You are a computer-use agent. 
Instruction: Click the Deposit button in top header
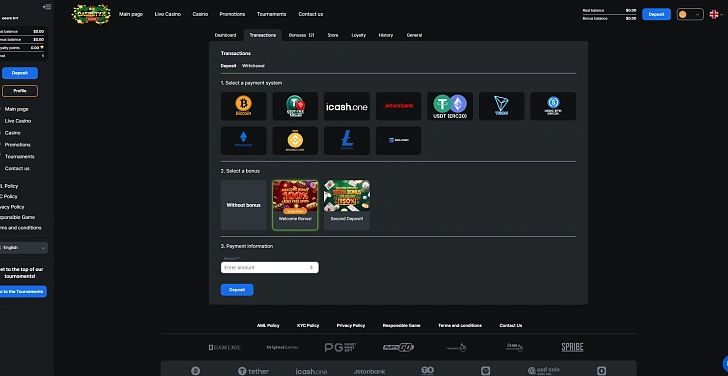coord(656,14)
